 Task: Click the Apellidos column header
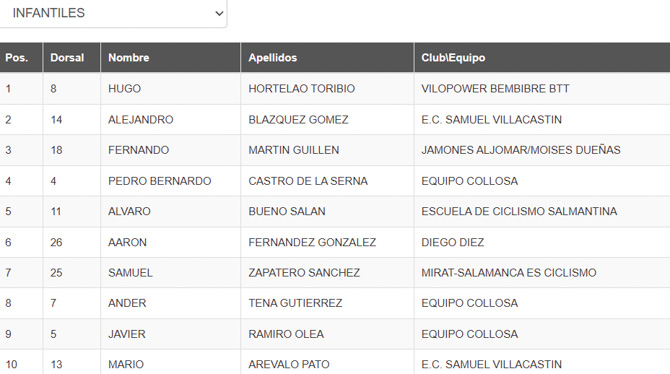click(x=327, y=57)
